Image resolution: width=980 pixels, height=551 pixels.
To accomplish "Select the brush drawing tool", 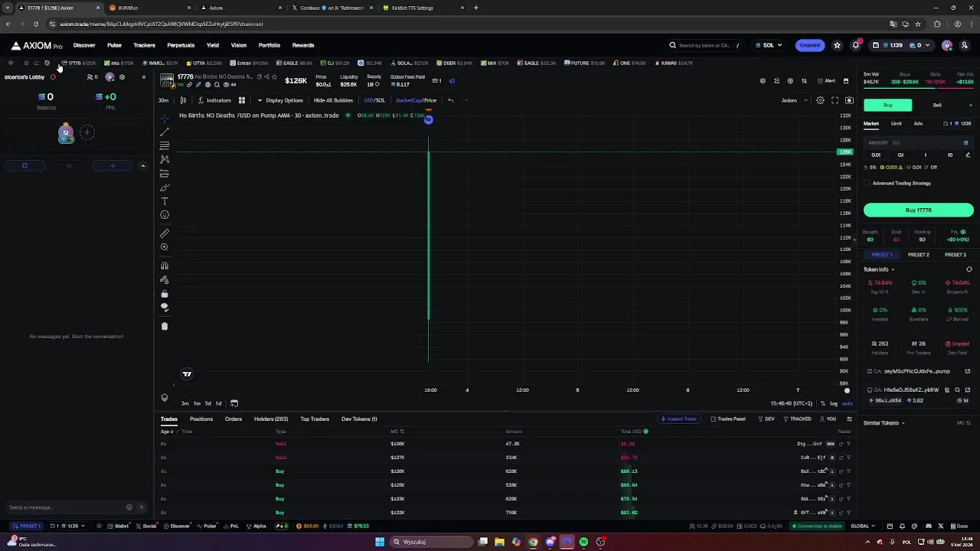I will point(164,187).
